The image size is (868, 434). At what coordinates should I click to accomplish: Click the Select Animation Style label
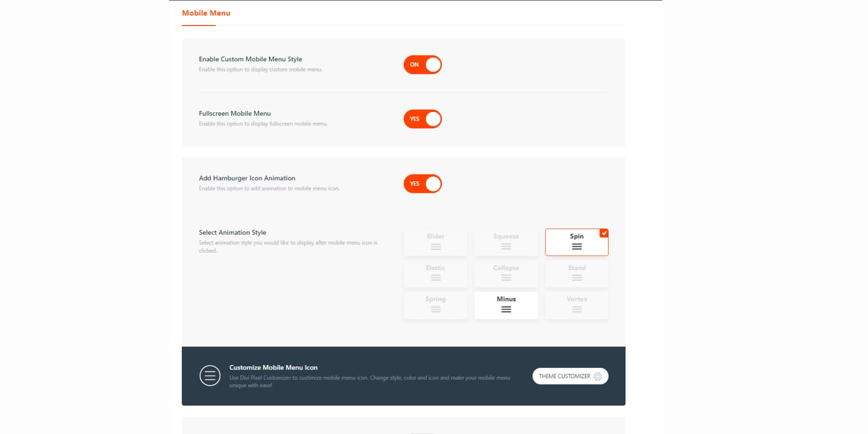click(232, 232)
